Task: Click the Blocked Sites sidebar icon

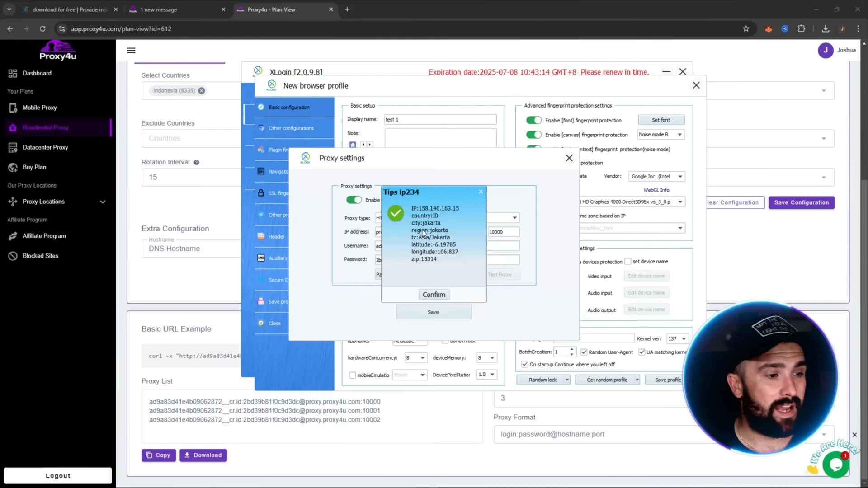Action: pos(13,256)
